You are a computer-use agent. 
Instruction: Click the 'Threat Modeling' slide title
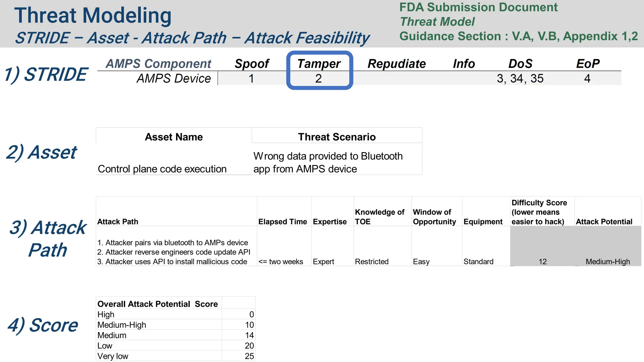[93, 16]
